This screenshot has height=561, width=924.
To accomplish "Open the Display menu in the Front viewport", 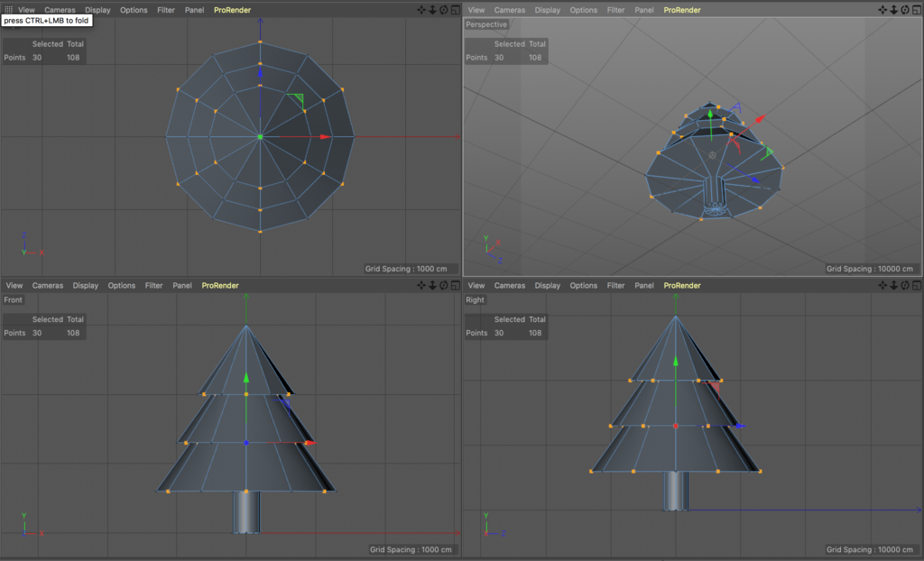I will (86, 285).
